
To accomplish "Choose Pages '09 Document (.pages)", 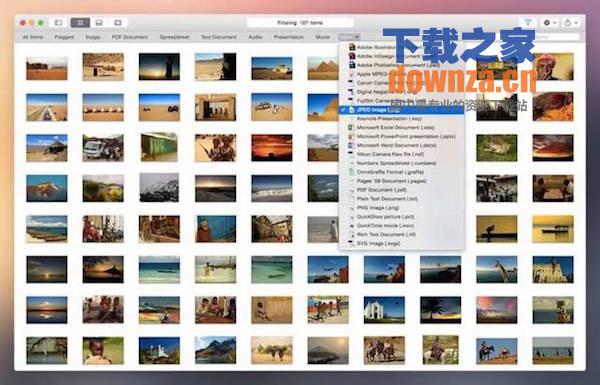I will [x=402, y=181].
